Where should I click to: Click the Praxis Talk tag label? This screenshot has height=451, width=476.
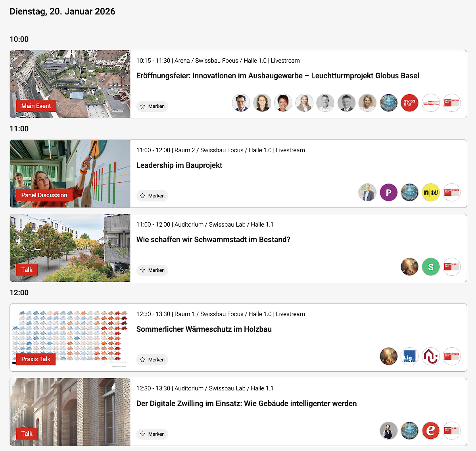[36, 359]
